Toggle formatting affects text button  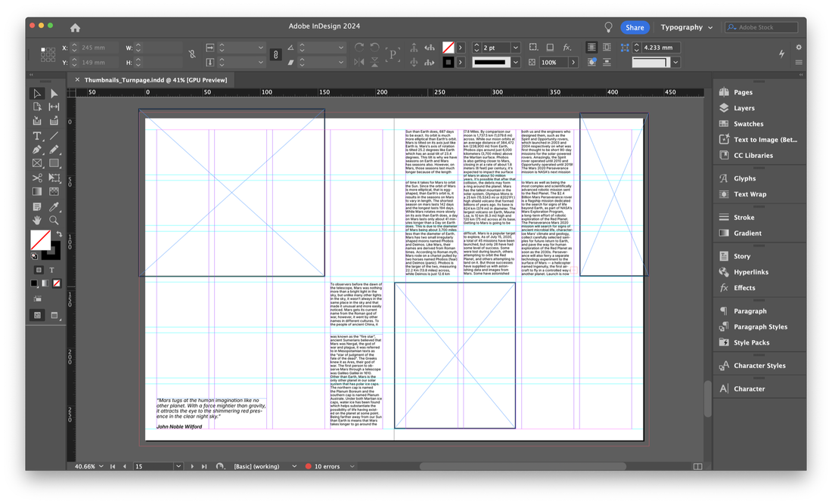pyautogui.click(x=52, y=270)
